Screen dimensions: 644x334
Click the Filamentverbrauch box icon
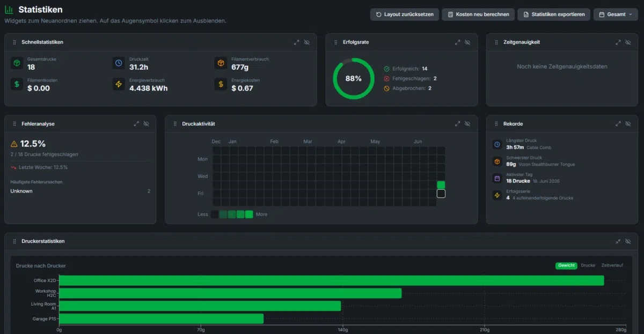pos(220,63)
